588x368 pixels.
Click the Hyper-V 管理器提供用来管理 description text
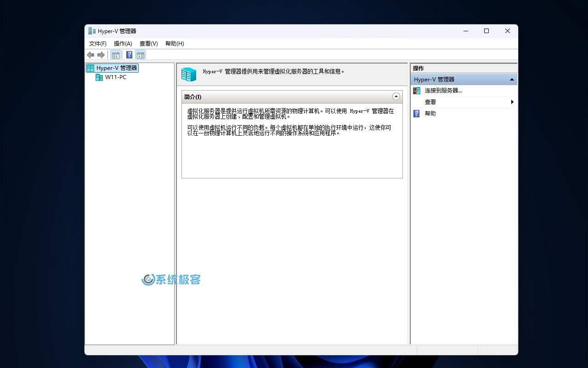click(x=274, y=72)
